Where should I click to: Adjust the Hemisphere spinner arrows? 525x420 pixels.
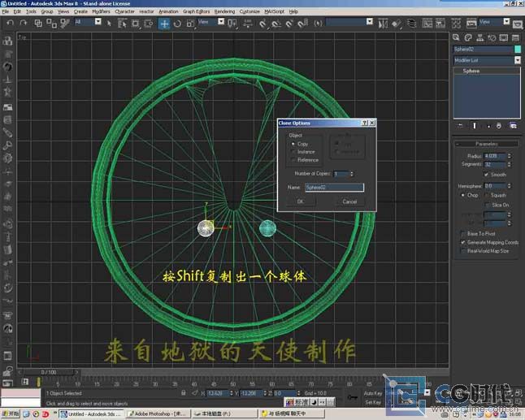tap(510, 186)
